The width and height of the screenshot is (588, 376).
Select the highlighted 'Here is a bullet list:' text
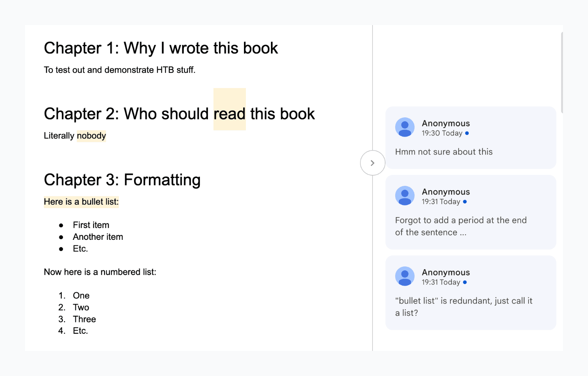(81, 201)
